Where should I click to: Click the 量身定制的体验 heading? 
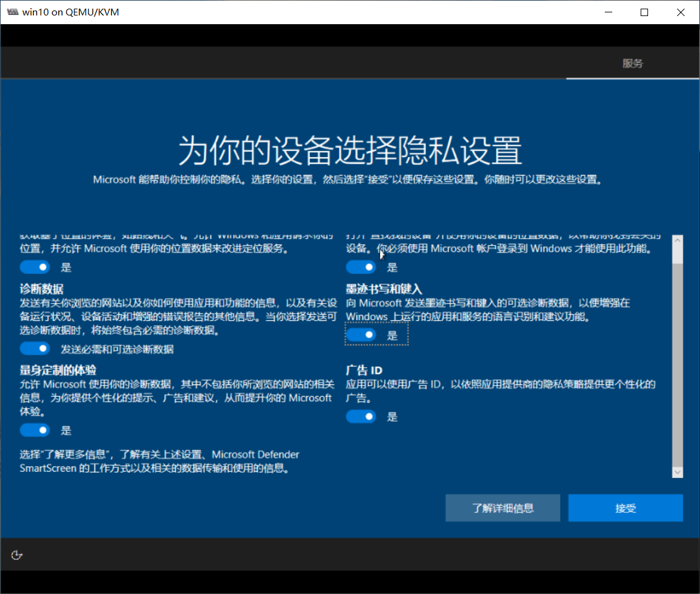pyautogui.click(x=58, y=370)
